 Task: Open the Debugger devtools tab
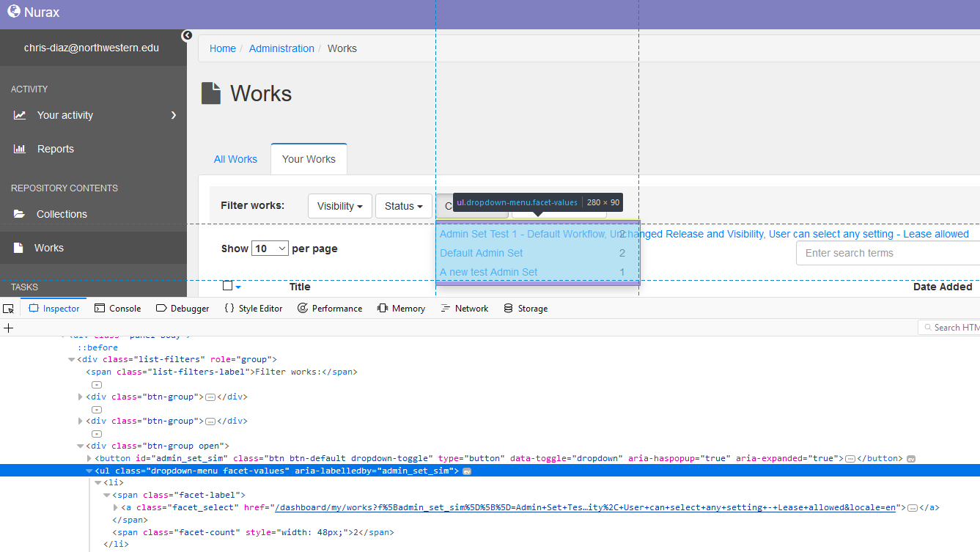tap(183, 309)
